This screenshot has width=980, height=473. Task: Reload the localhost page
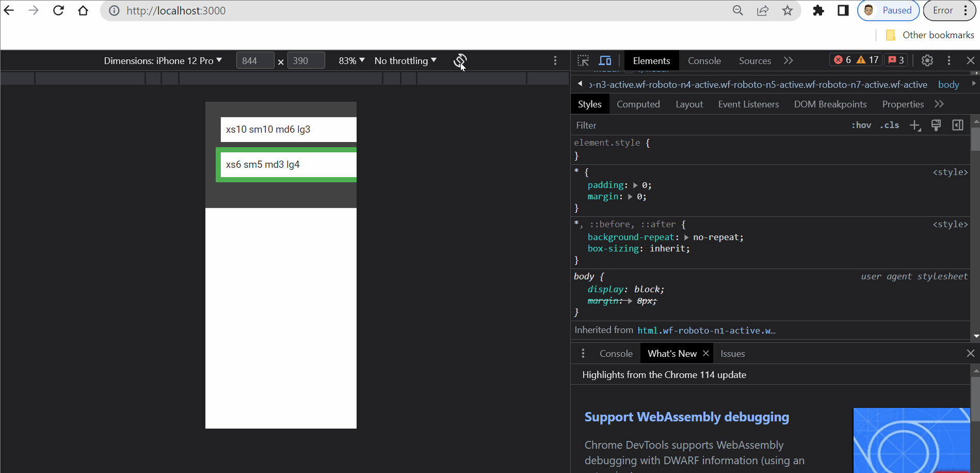tap(58, 10)
